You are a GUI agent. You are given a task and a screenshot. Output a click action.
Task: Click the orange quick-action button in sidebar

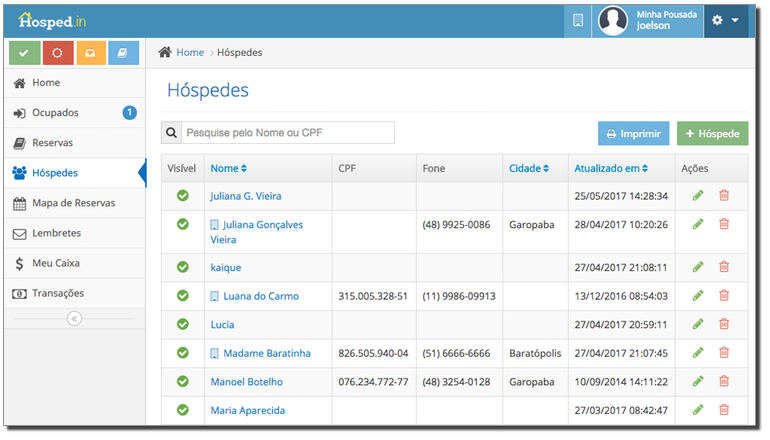pos(89,53)
